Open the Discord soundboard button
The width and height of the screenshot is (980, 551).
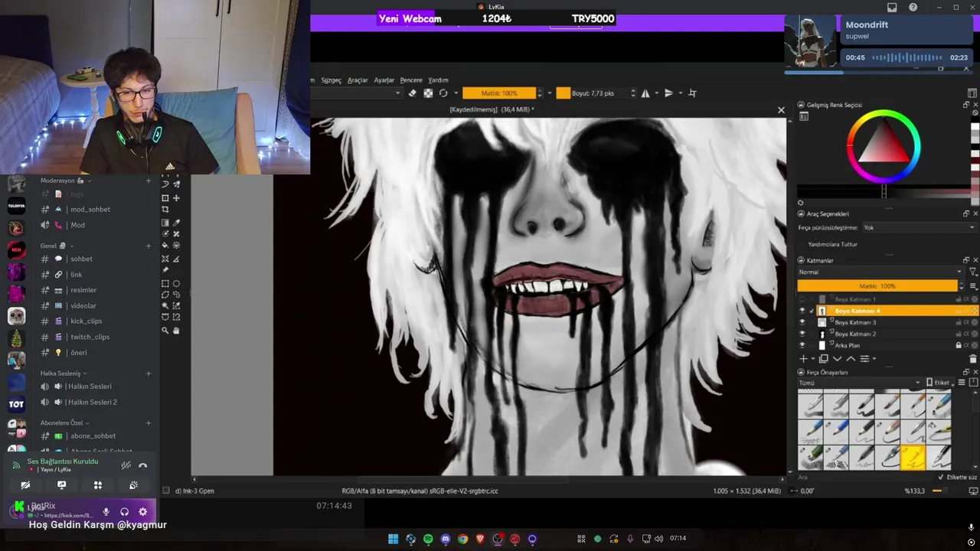coord(133,485)
